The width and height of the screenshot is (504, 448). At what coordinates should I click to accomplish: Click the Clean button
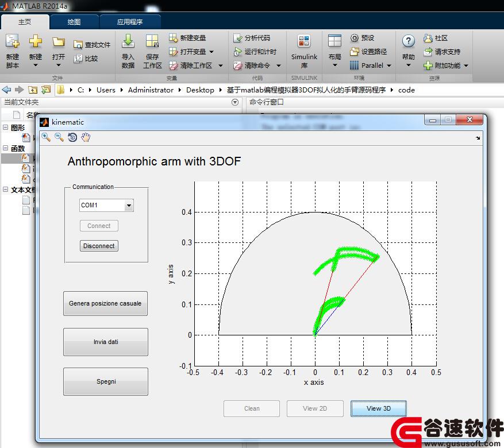[x=252, y=408]
